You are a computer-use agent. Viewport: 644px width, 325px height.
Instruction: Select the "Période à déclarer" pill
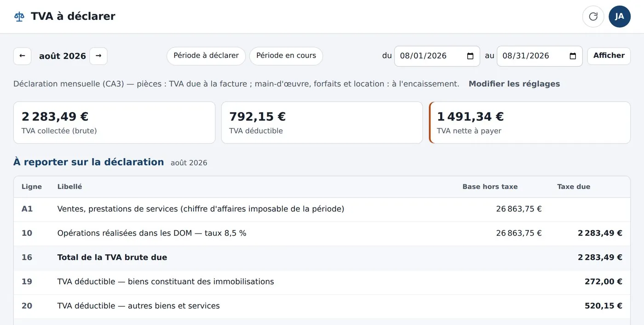(206, 56)
